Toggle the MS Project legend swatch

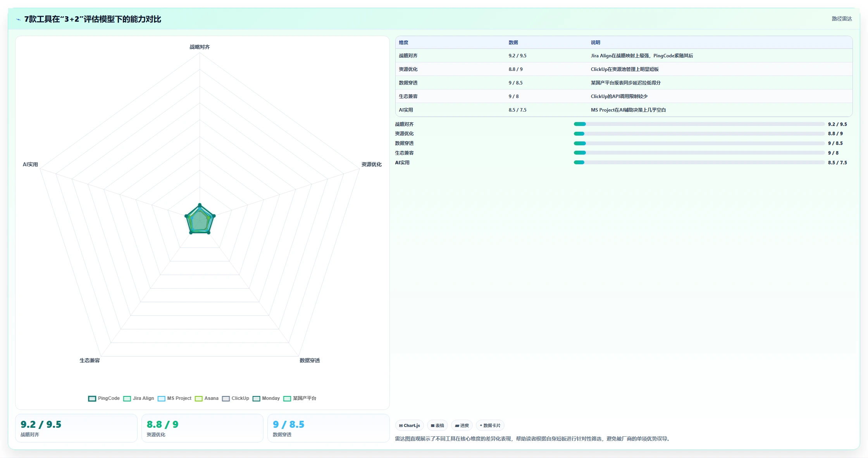[161, 398]
